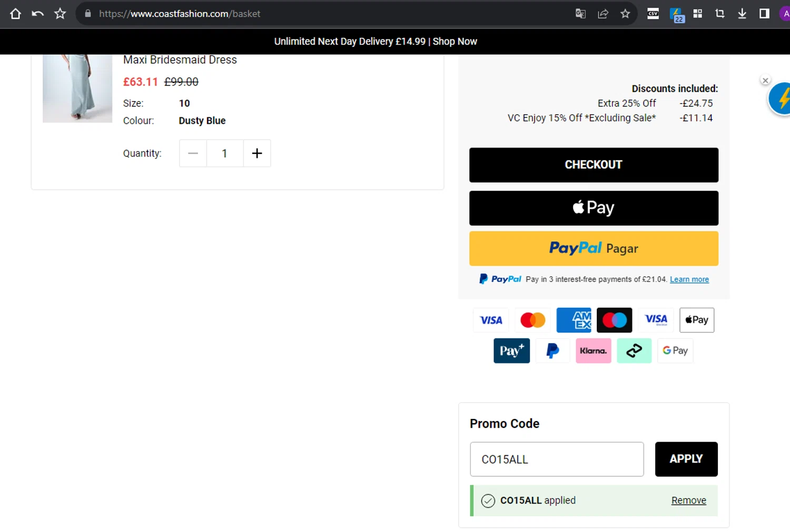Click the promo code input field
Image resolution: width=790 pixels, height=532 pixels.
[557, 459]
